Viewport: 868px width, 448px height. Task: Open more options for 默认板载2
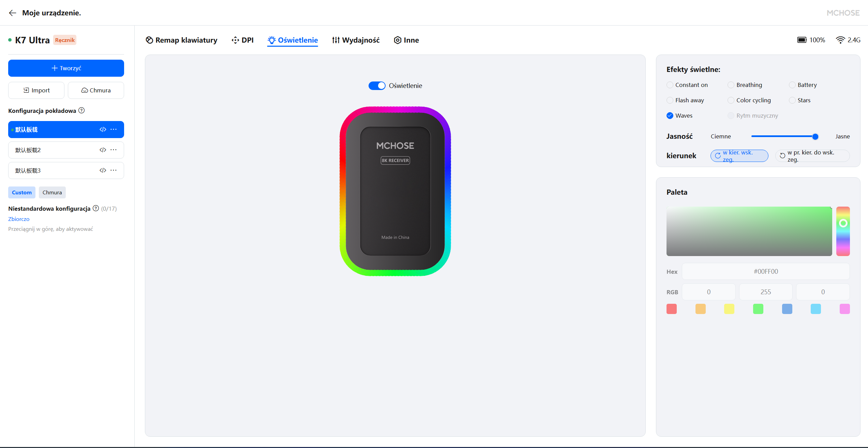coord(114,150)
